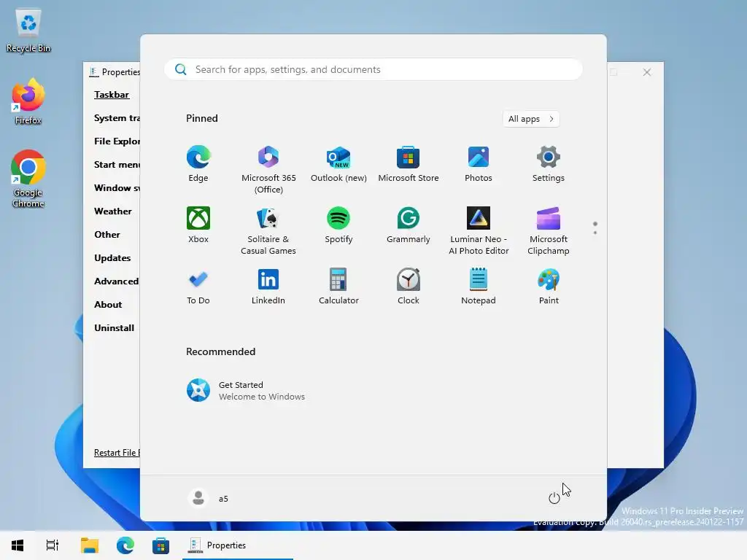
Task: Open Updates section in Properties
Action: click(112, 257)
